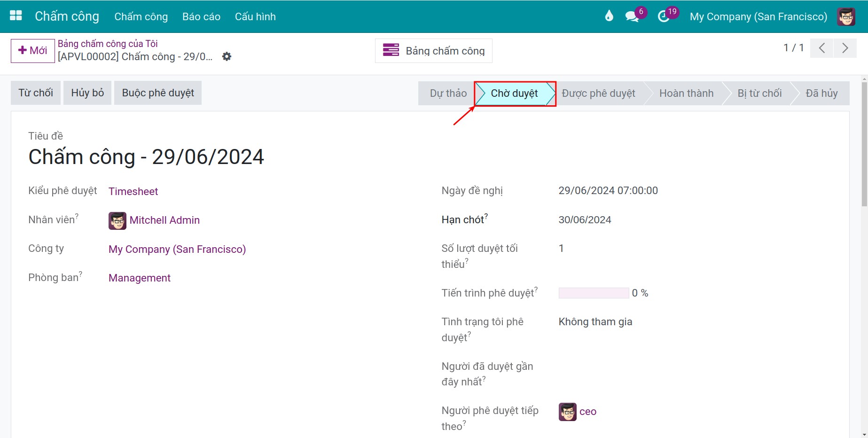
Task: Open the Báo cáo menu
Action: click(x=201, y=16)
